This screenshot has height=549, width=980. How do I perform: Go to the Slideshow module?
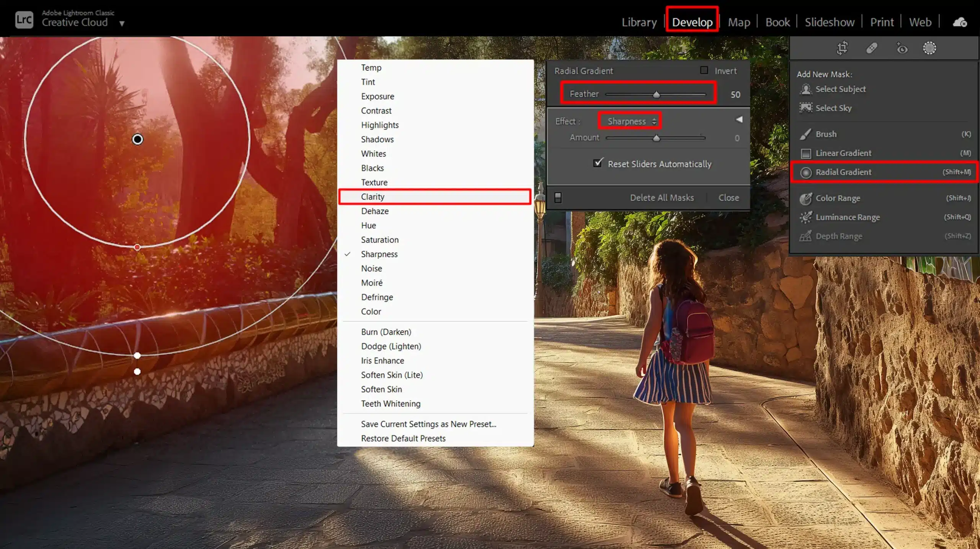[x=830, y=22]
